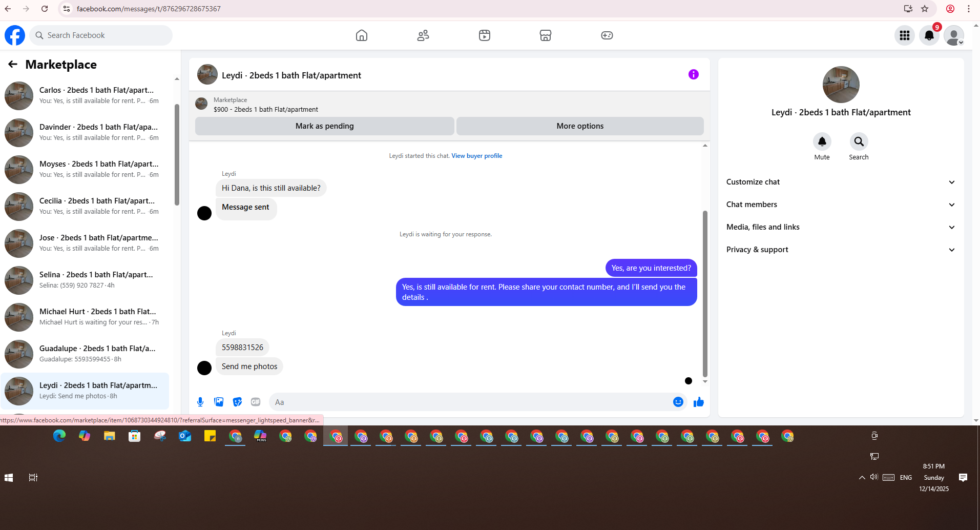Image resolution: width=980 pixels, height=530 pixels.
Task: Select the Send me photos message
Action: click(249, 366)
